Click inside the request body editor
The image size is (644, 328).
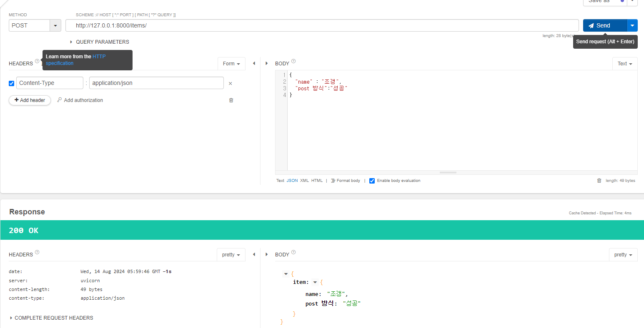pos(462,120)
